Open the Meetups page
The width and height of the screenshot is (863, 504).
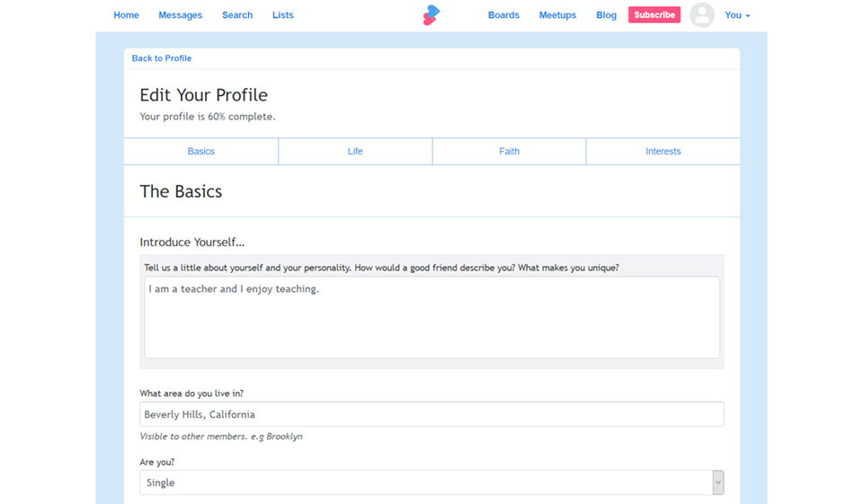tap(557, 15)
